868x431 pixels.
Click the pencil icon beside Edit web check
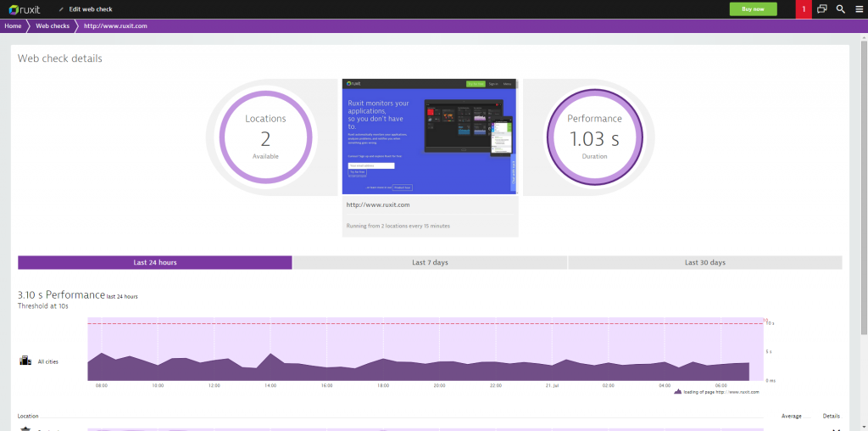pyautogui.click(x=61, y=9)
